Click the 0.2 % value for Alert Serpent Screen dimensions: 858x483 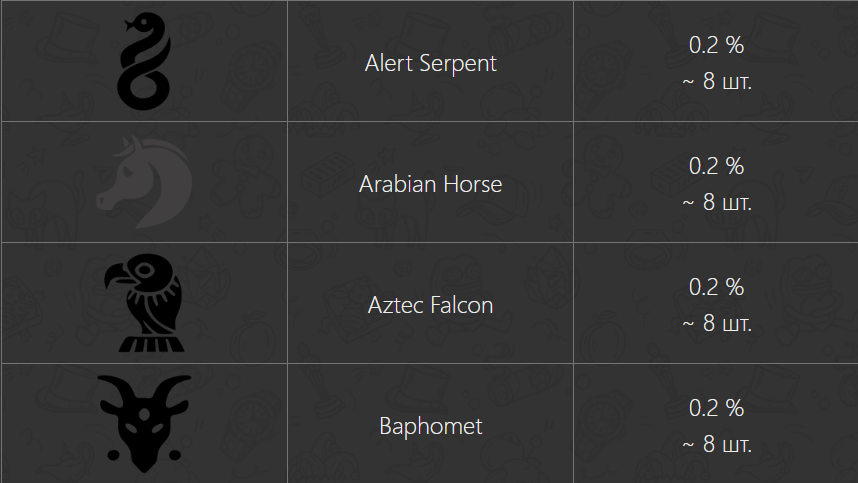click(x=716, y=45)
